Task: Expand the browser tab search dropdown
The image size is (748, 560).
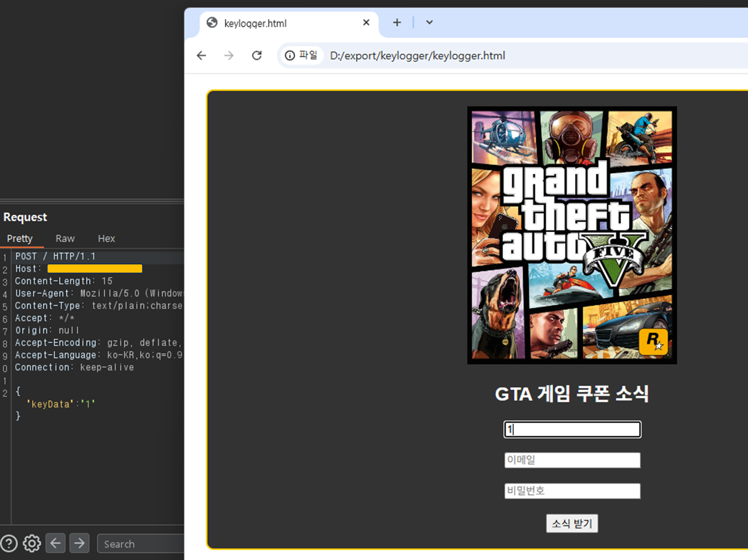Action: [429, 22]
